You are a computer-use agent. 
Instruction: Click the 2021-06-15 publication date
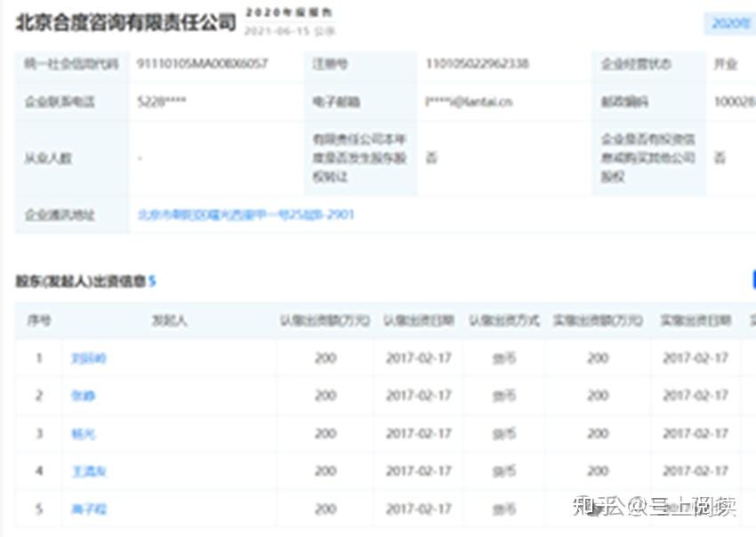290,31
